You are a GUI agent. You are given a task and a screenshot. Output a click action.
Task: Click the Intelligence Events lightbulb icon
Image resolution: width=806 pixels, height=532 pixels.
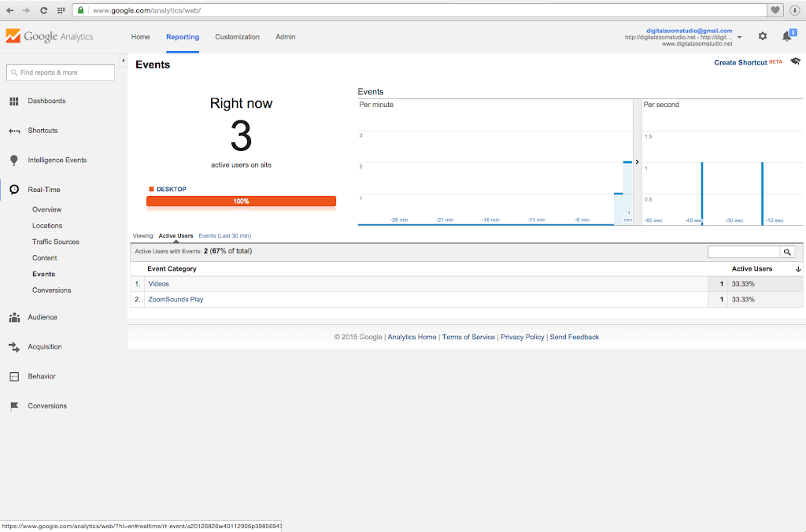pyautogui.click(x=14, y=161)
